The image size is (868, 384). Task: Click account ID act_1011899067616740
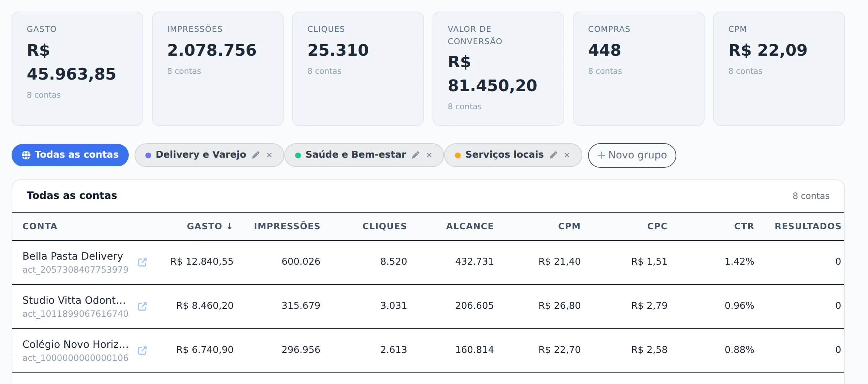(x=75, y=314)
